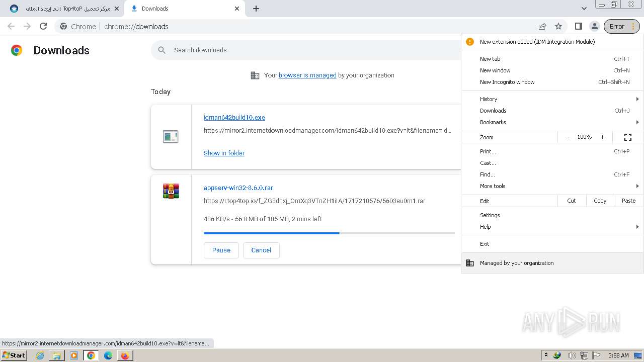Open New Incognito window
This screenshot has width=644, height=362.
pyautogui.click(x=552, y=82)
